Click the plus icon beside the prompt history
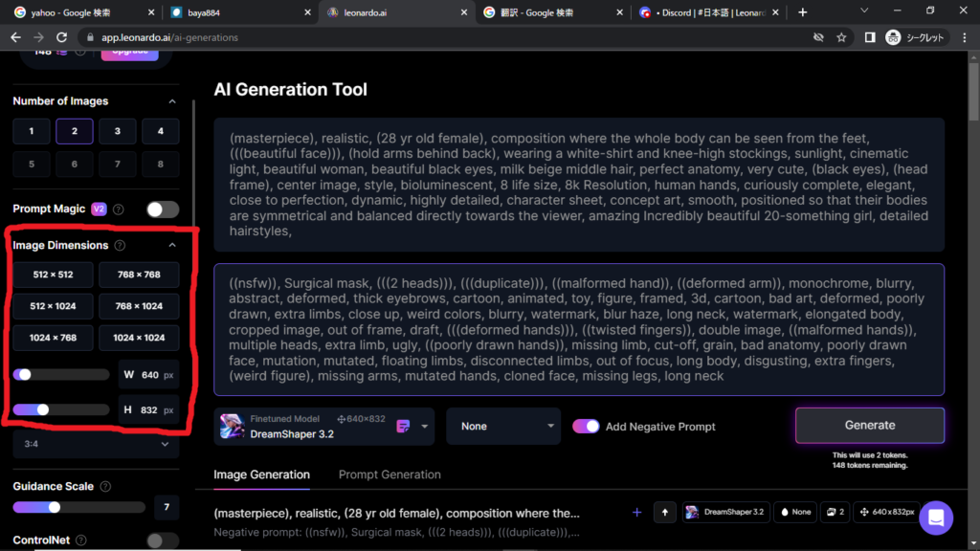 636,513
